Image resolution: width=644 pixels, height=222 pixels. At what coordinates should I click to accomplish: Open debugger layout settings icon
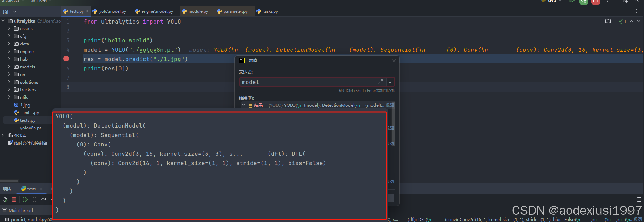click(x=639, y=199)
